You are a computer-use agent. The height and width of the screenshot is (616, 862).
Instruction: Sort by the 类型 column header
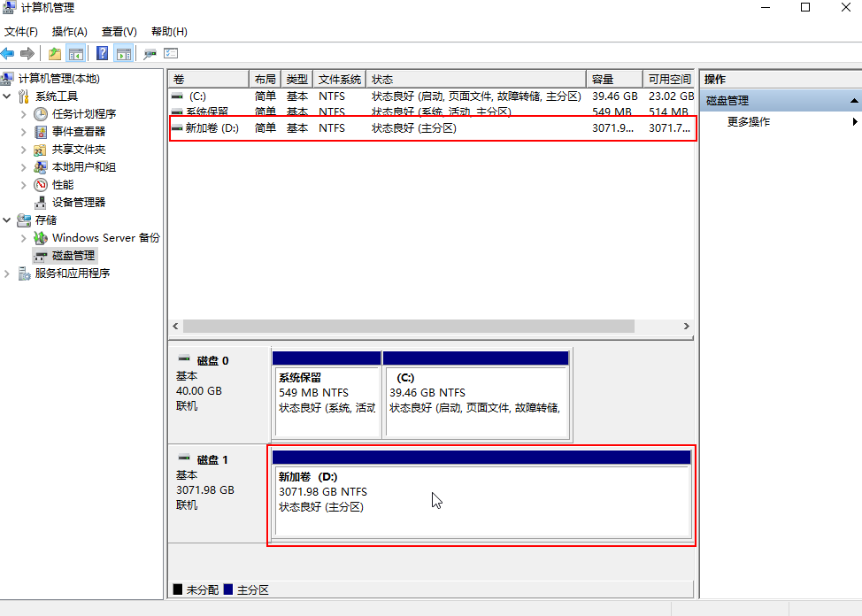[x=296, y=79]
